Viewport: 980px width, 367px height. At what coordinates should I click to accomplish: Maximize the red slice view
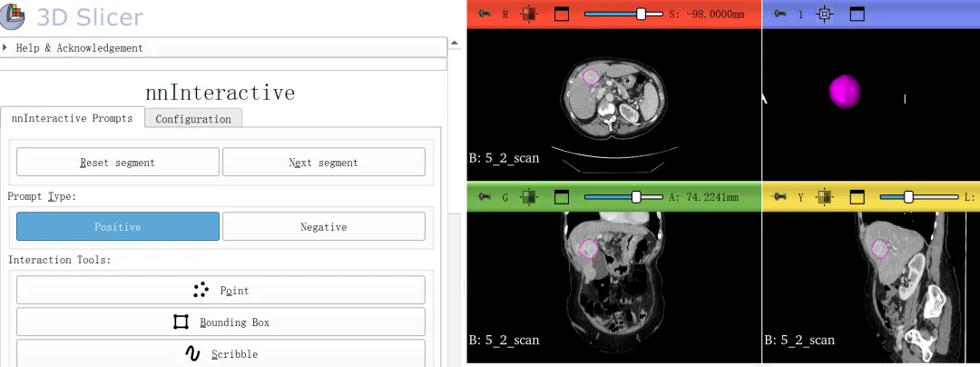click(562, 14)
